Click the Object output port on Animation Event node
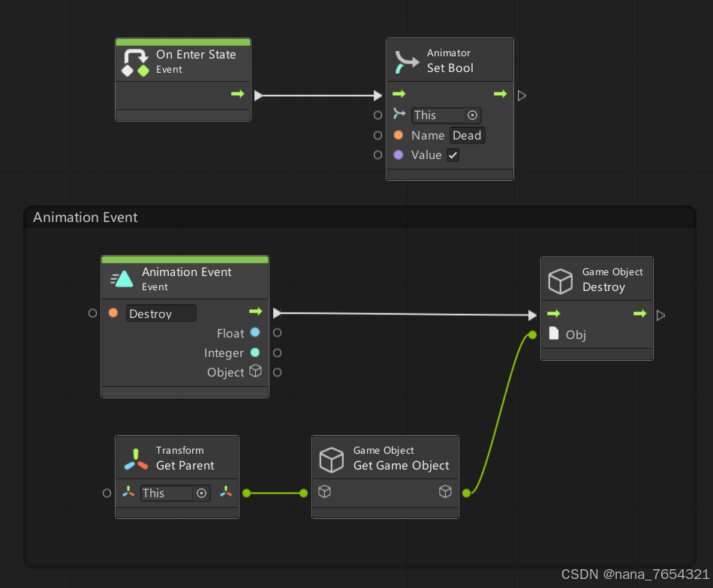This screenshot has width=713, height=588. click(x=277, y=372)
